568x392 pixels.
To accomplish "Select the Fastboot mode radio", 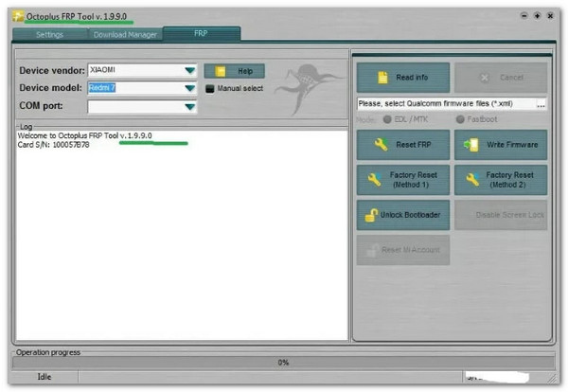I will 460,119.
